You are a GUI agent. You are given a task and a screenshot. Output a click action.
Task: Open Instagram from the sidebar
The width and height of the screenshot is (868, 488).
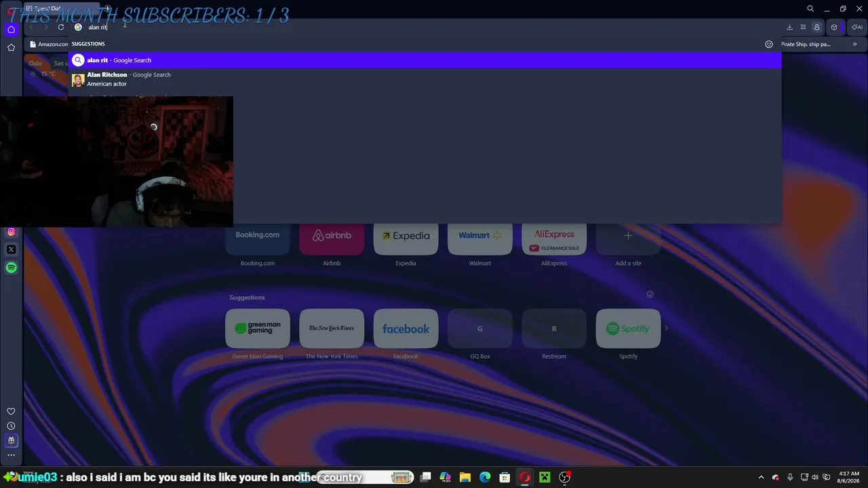[11, 232]
